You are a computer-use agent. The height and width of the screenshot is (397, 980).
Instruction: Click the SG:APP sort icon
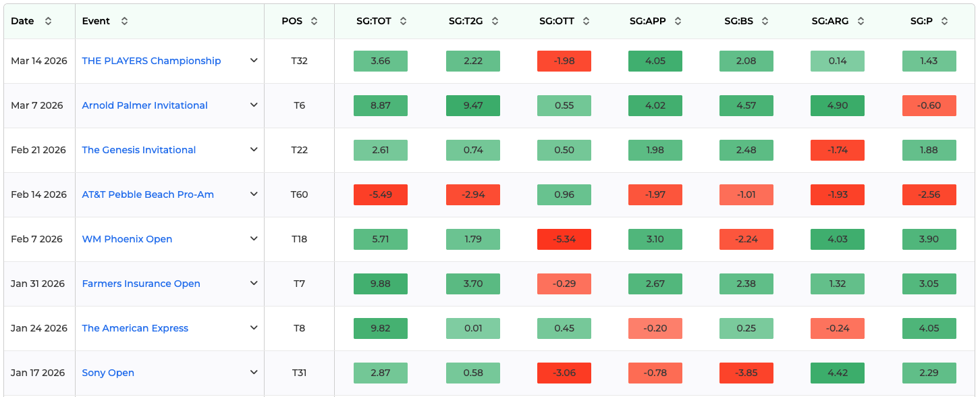[677, 21]
